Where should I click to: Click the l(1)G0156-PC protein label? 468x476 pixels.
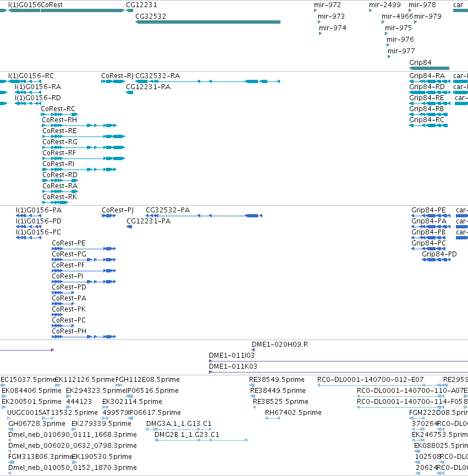click(x=38, y=232)
